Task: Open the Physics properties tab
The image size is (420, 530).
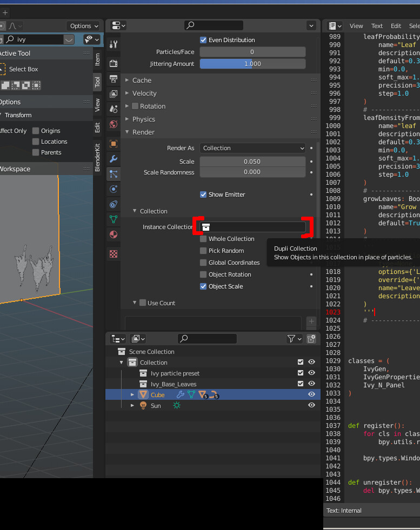Action: (x=114, y=189)
